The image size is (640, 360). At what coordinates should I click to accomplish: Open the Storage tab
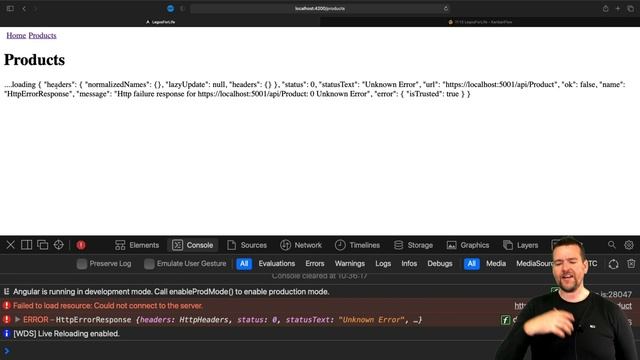pyautogui.click(x=413, y=245)
